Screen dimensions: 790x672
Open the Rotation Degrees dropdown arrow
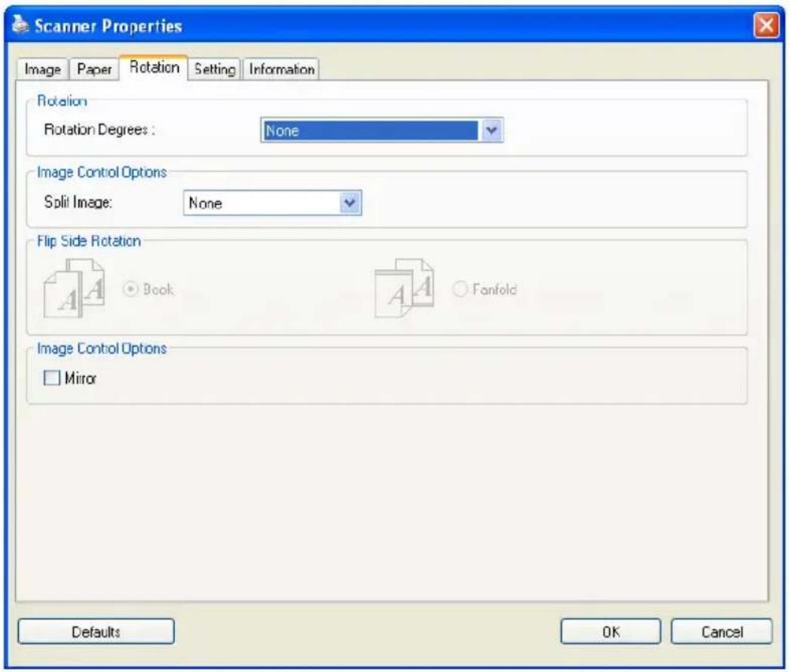click(491, 130)
